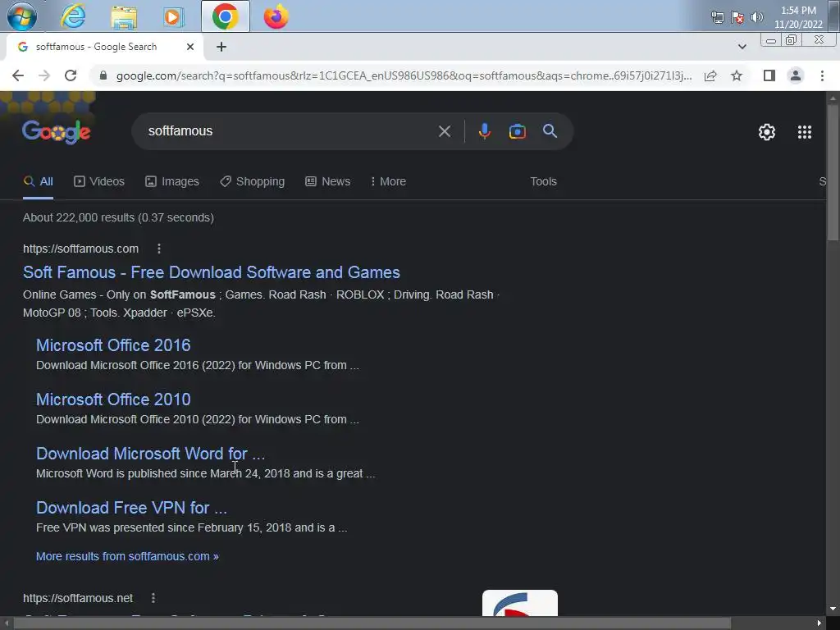
Task: Toggle the Chrome side panel
Action: [769, 75]
